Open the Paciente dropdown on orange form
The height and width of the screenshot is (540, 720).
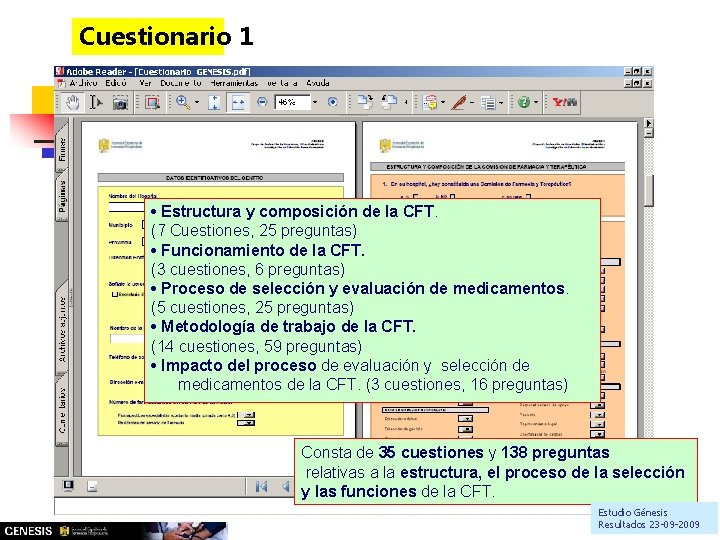(598, 415)
